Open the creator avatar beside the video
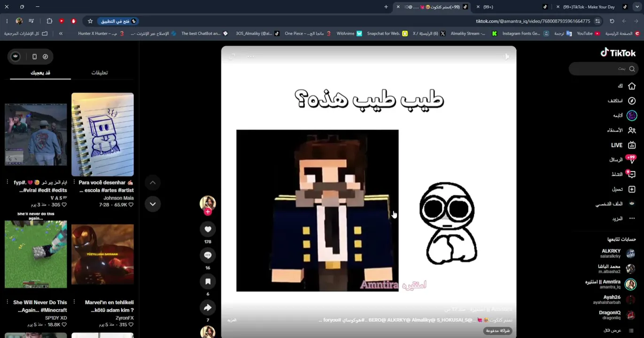The width and height of the screenshot is (644, 338). pos(208,203)
